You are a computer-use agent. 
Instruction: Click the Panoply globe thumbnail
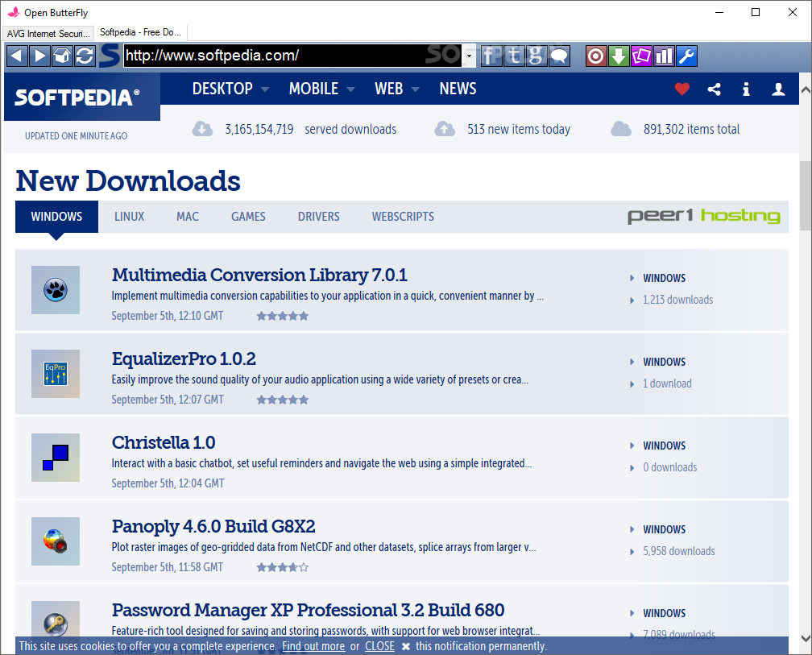point(56,541)
